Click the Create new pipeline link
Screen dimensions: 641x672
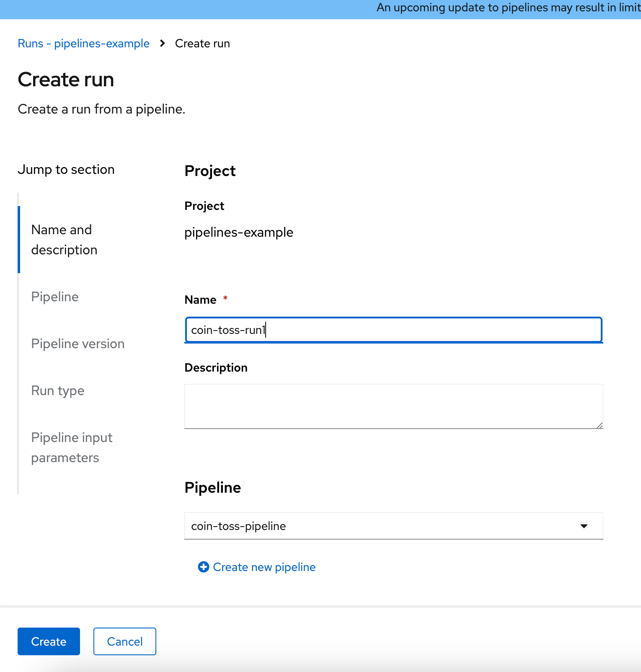pos(256,567)
